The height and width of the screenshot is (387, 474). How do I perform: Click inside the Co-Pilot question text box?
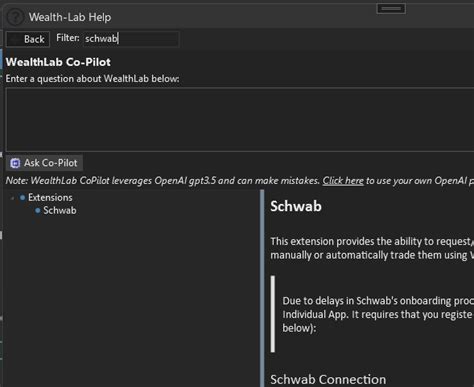240,119
